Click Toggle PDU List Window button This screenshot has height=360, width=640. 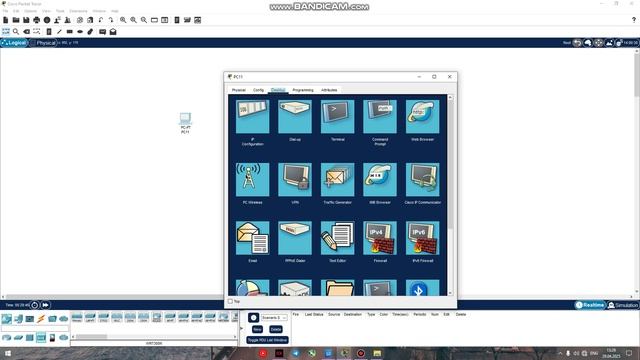coord(267,340)
